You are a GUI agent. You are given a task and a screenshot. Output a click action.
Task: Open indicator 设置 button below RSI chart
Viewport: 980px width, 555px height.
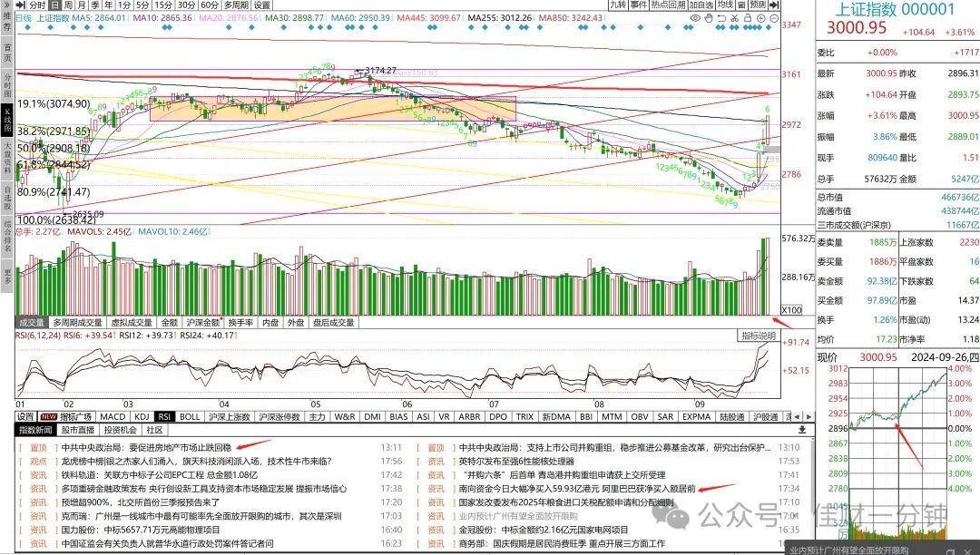click(x=25, y=416)
